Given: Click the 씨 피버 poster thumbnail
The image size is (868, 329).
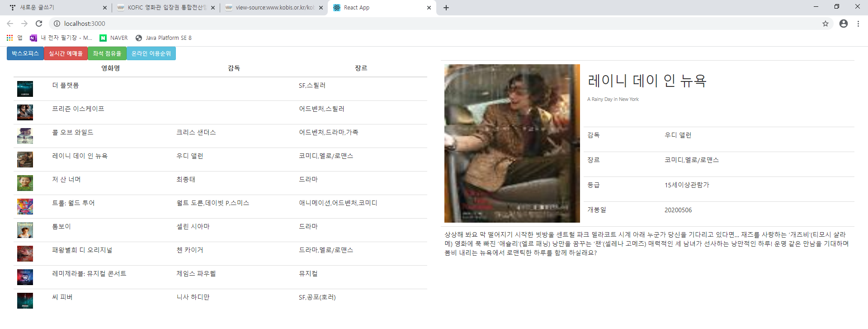Looking at the screenshot, I should 25,300.
